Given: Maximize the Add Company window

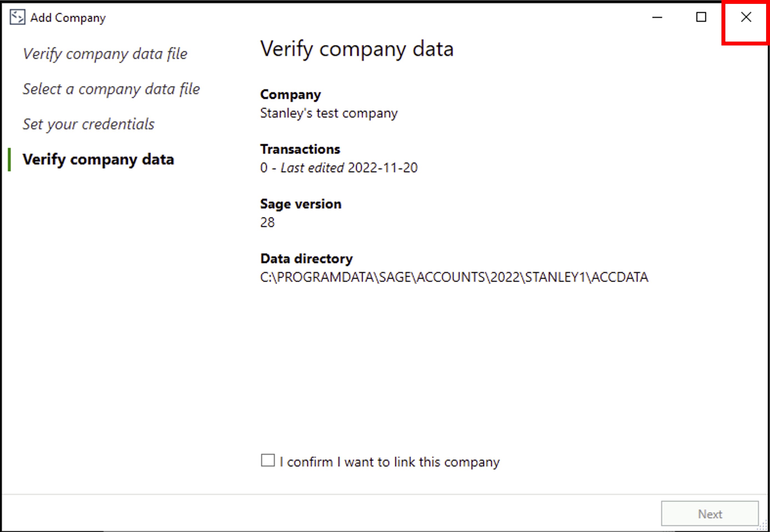Looking at the screenshot, I should pyautogui.click(x=701, y=17).
